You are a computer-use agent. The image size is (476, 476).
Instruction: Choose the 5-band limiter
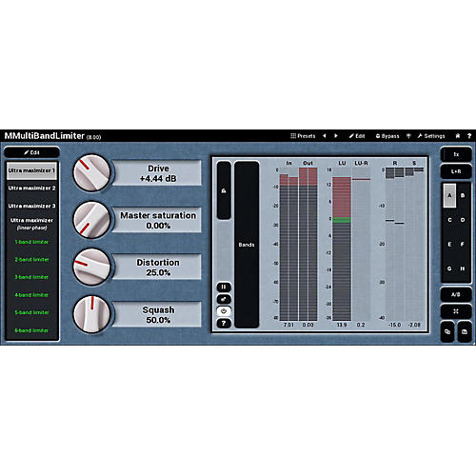pos(31,312)
